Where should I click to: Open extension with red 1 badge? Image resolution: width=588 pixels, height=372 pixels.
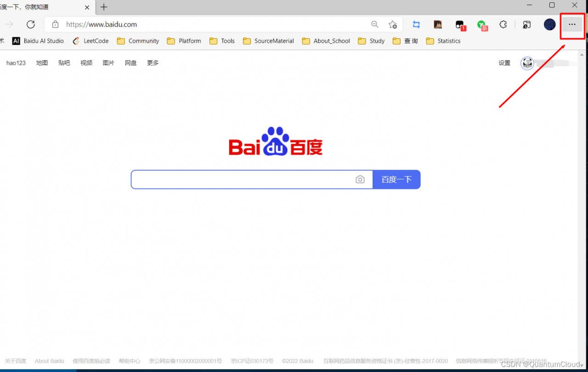[x=460, y=25]
